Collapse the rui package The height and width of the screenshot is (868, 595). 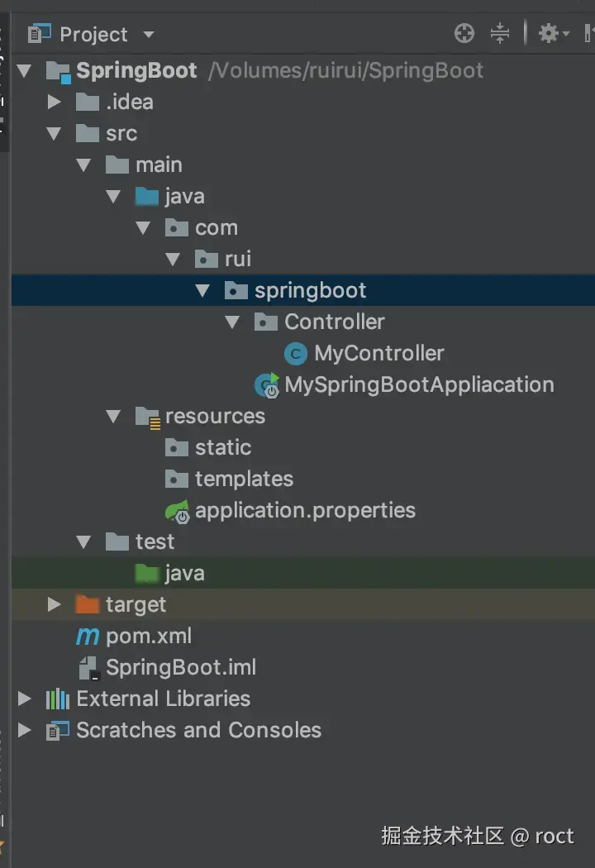pyautogui.click(x=174, y=259)
